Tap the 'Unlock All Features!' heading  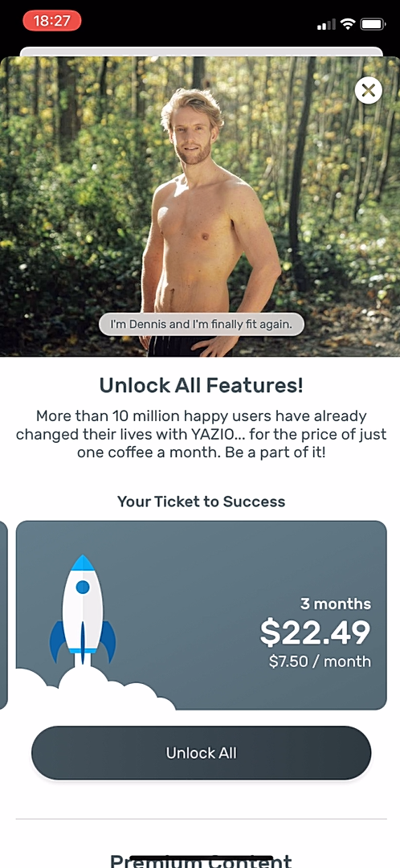pos(202,385)
